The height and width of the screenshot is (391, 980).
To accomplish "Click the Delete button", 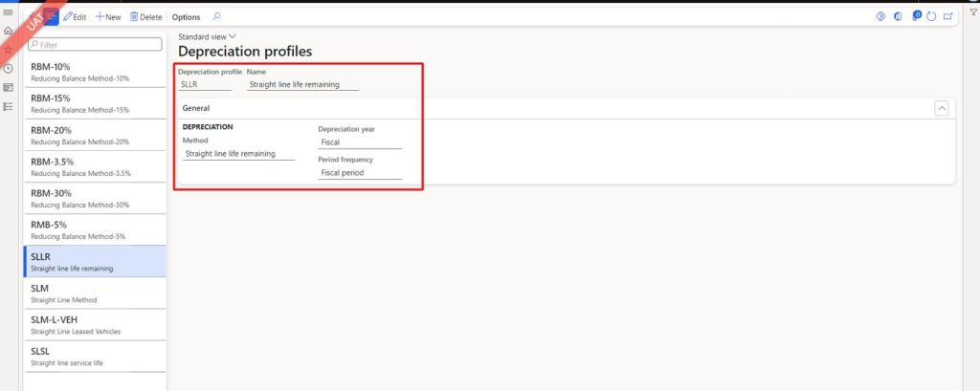I will tap(145, 17).
